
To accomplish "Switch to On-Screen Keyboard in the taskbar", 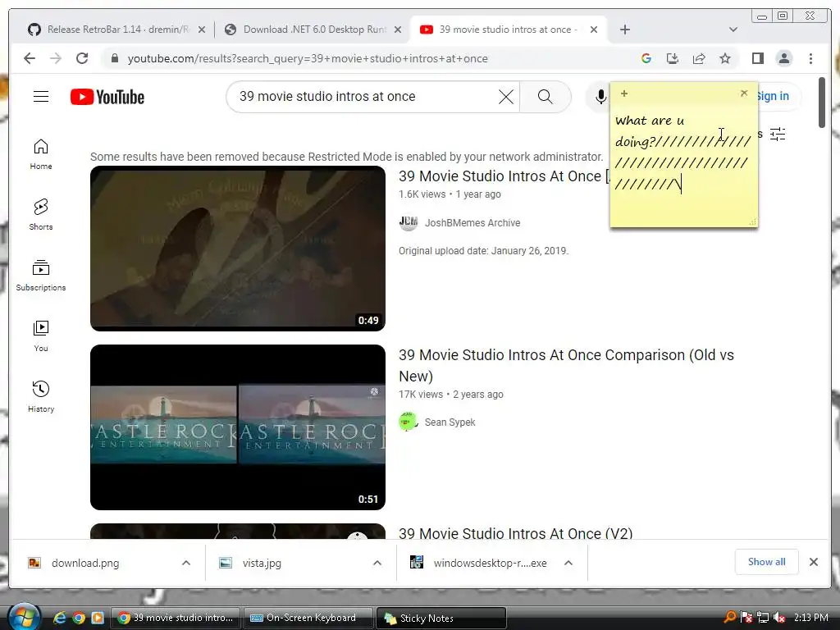I will (308, 618).
